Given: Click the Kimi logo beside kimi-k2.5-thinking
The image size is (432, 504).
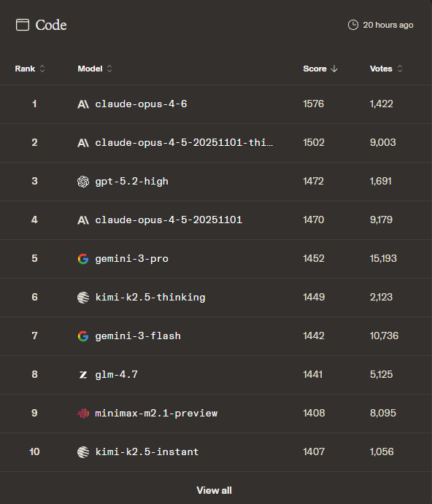Looking at the screenshot, I should [83, 298].
